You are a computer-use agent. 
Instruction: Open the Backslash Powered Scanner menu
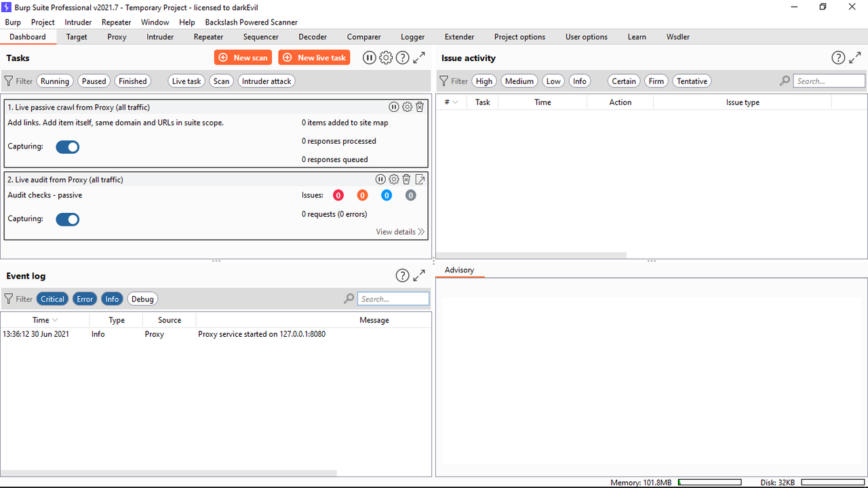click(252, 22)
